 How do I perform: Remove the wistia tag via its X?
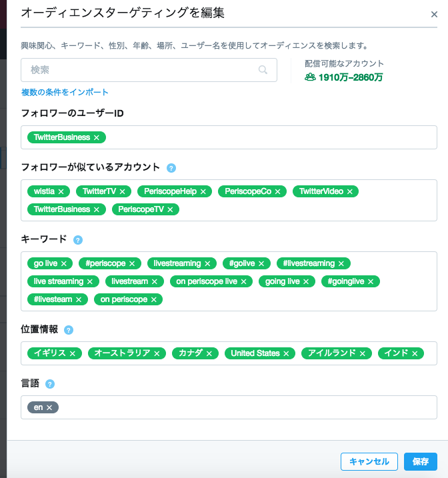coord(61,191)
